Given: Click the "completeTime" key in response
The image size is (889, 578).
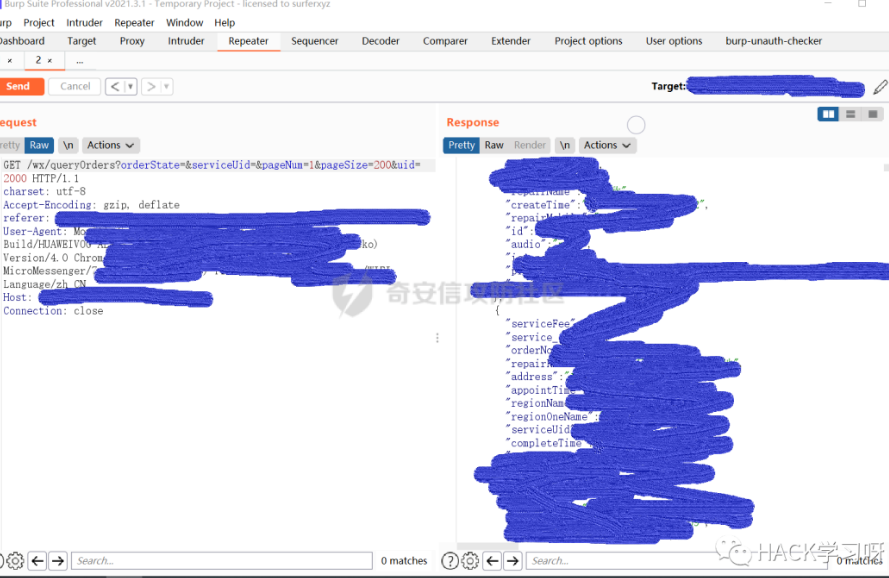Looking at the screenshot, I should click(544, 444).
